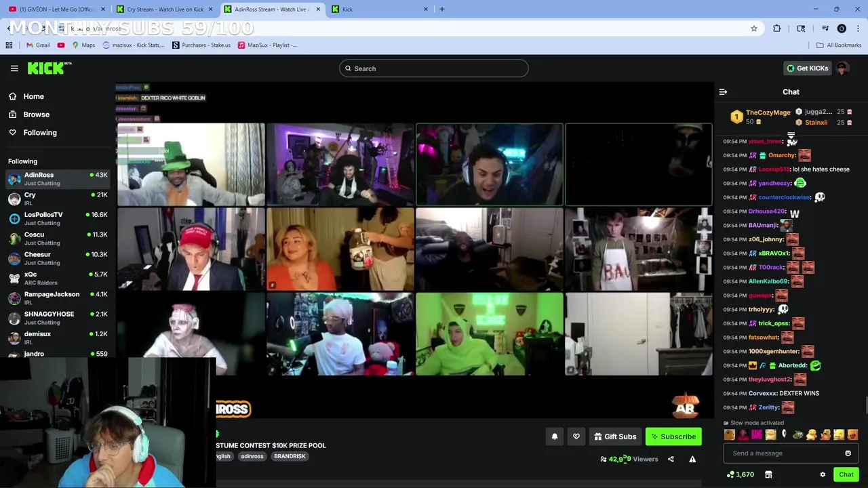This screenshot has height=488, width=868.
Task: Open SHNAGGYHOSE channel from sidebar
Action: tap(58, 318)
